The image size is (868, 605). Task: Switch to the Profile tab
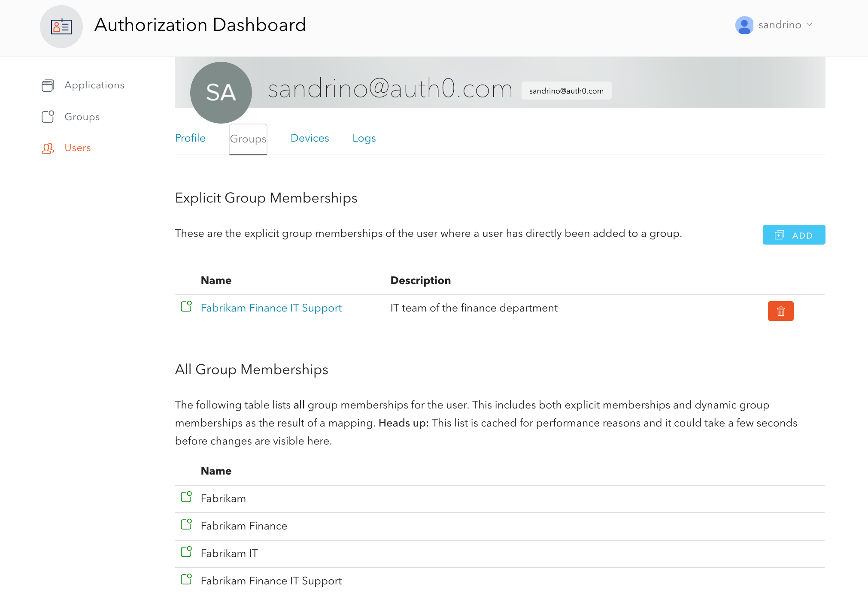point(190,138)
